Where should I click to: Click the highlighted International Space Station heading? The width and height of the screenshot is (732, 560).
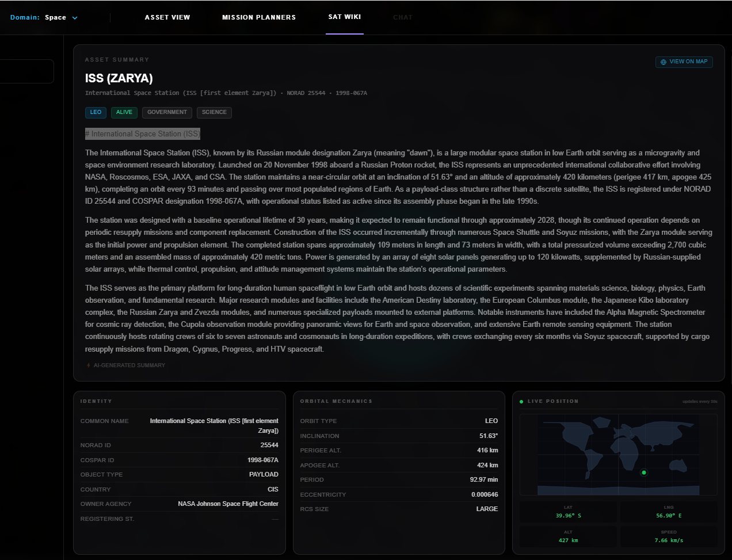(x=143, y=134)
